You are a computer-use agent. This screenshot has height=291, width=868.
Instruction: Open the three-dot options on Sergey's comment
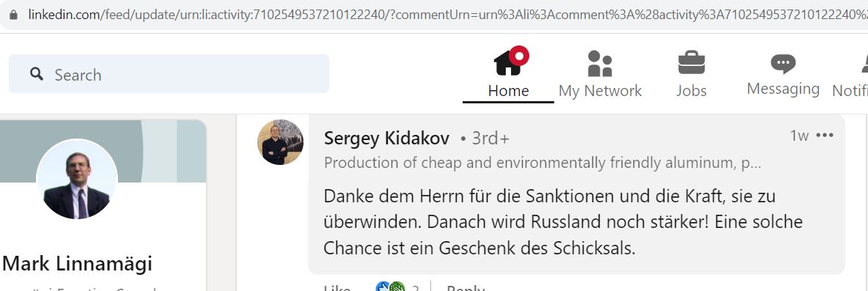coord(824,135)
